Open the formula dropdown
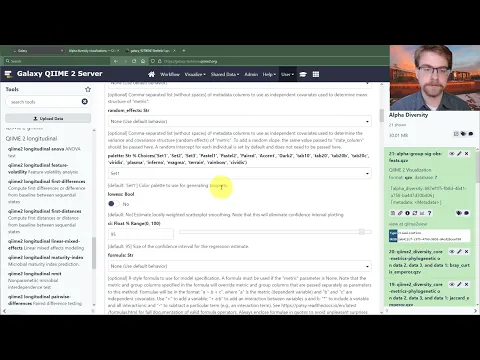Screen dimensions: 480x360 point(240,266)
